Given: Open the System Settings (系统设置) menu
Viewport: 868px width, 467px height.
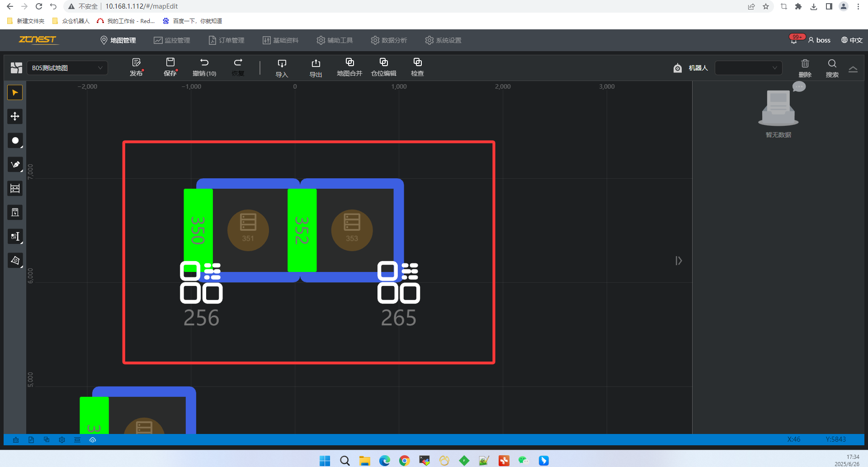Looking at the screenshot, I should (443, 40).
